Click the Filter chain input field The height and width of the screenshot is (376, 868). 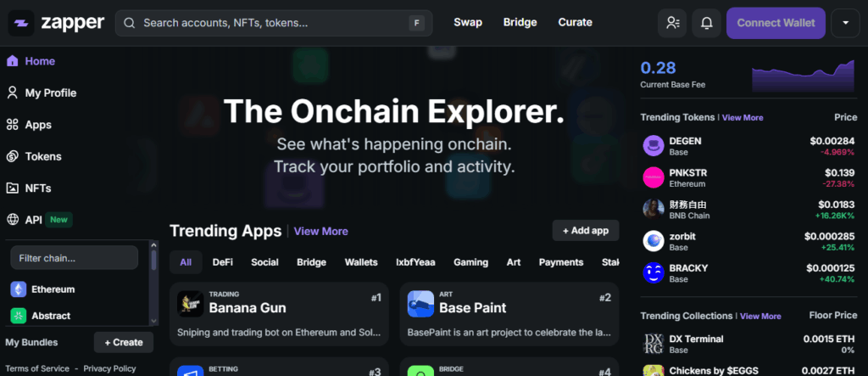point(74,258)
